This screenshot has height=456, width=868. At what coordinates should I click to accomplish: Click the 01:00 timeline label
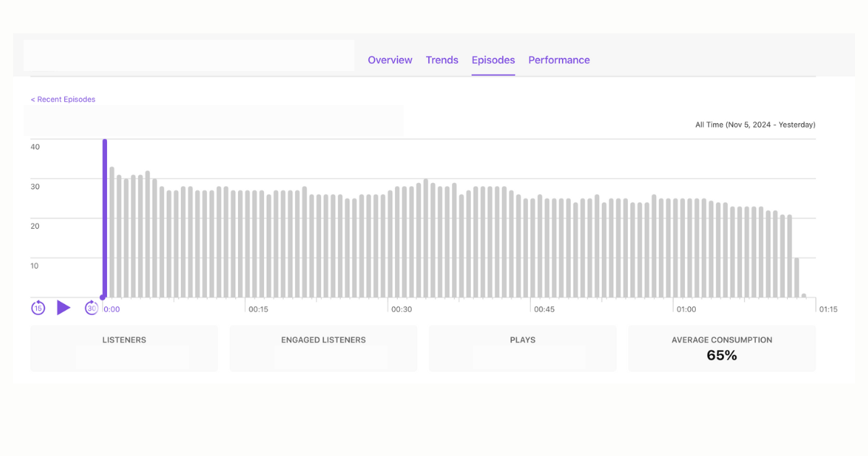(686, 309)
